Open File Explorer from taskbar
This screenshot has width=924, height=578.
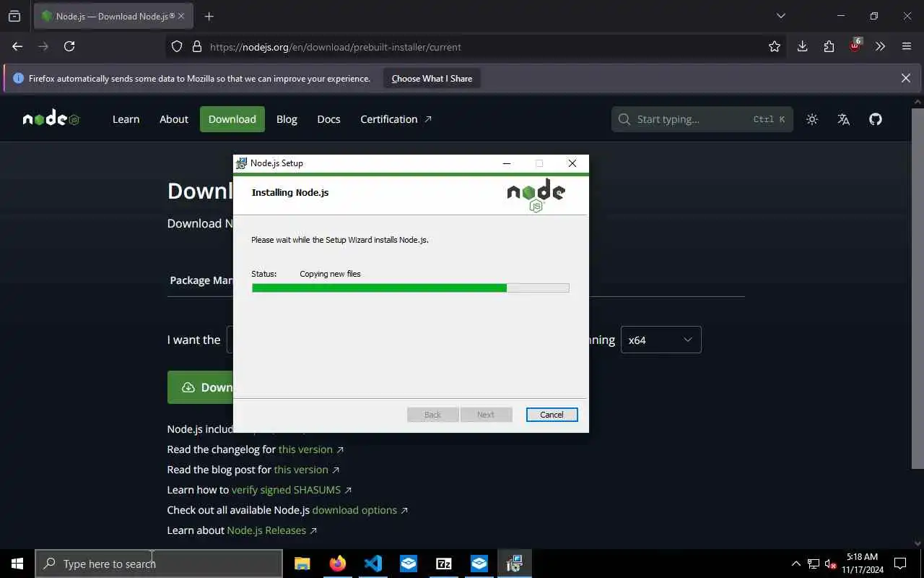(x=302, y=564)
